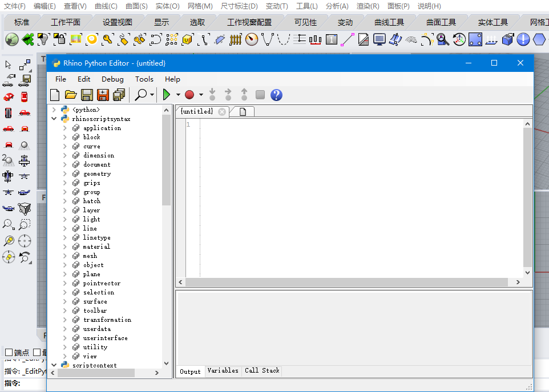The width and height of the screenshot is (549, 392).
Task: Switch to the Variables tab
Action: click(223, 370)
